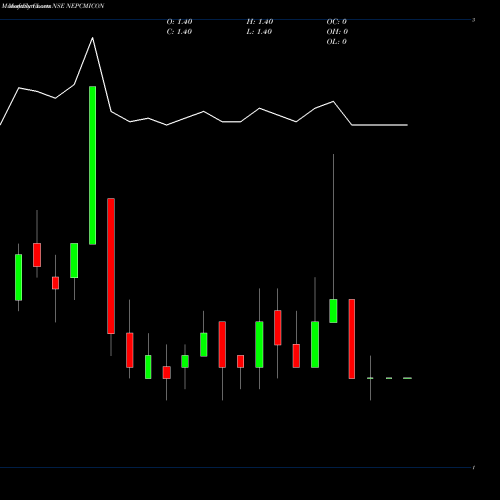500x500 pixels.
Task: Click the tallest red candlestick body
Action: click(x=111, y=266)
